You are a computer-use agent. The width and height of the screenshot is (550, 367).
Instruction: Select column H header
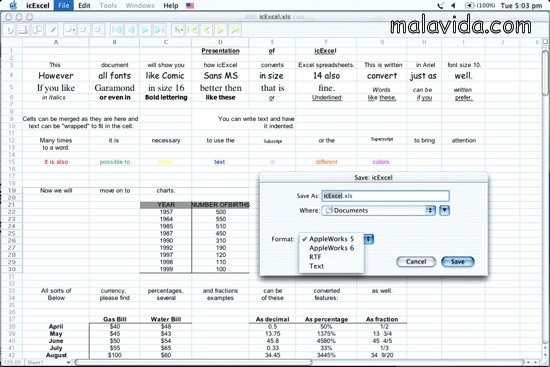424,42
